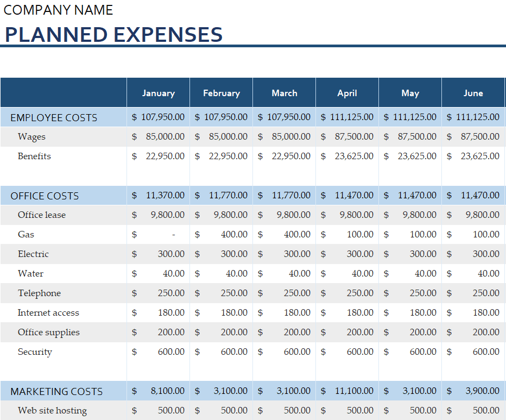The width and height of the screenshot is (506, 420).
Task: Click the January column header
Action: point(158,93)
